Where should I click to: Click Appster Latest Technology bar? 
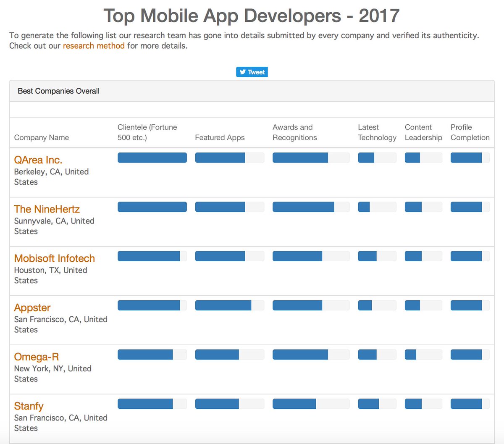(377, 305)
